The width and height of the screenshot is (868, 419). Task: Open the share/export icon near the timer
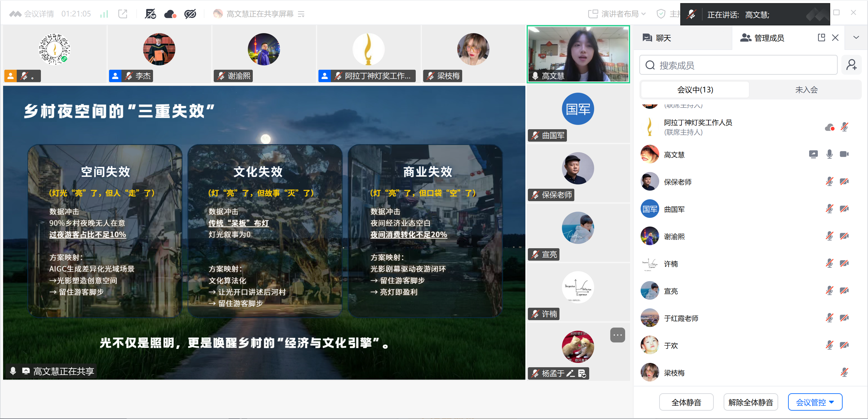pos(123,14)
